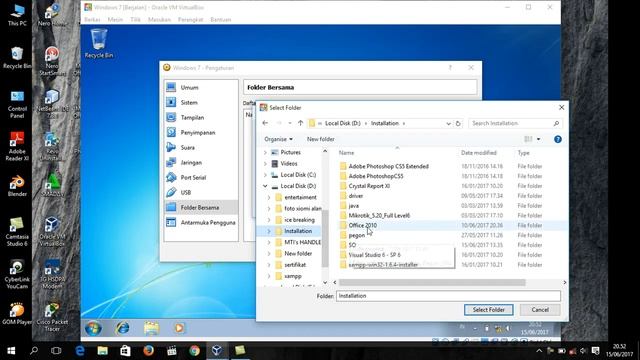Click the New folder button
640x360 pixels.
320,139
